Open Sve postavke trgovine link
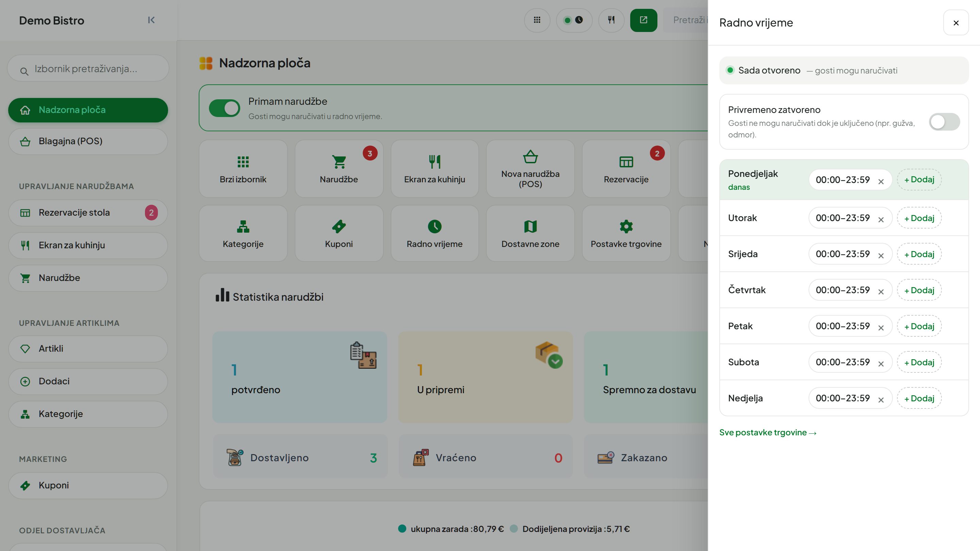The image size is (980, 551). 768,432
